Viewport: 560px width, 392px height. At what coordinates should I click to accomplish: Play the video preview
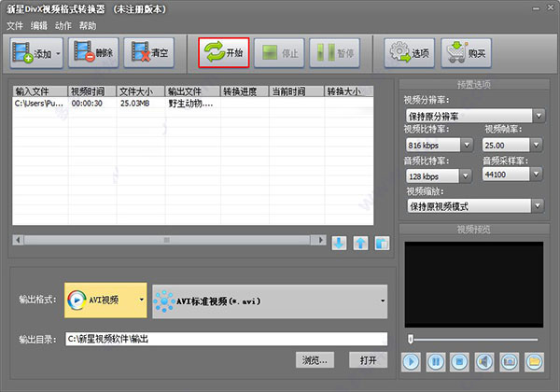pyautogui.click(x=411, y=362)
